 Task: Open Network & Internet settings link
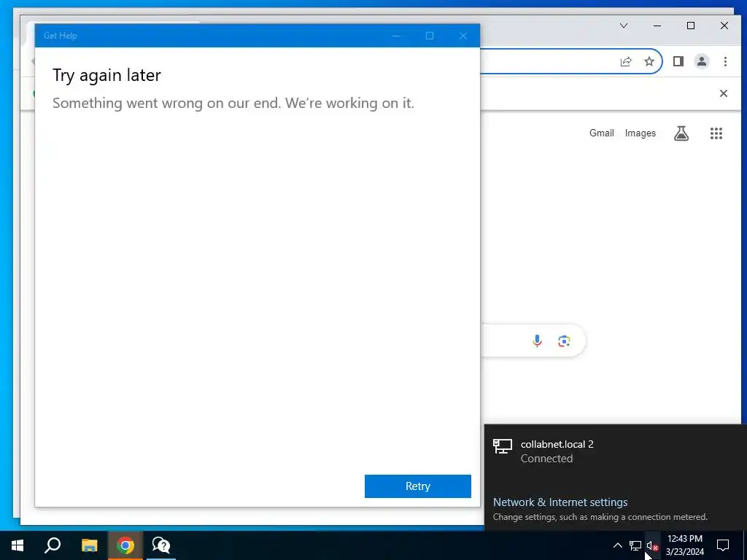(x=560, y=502)
